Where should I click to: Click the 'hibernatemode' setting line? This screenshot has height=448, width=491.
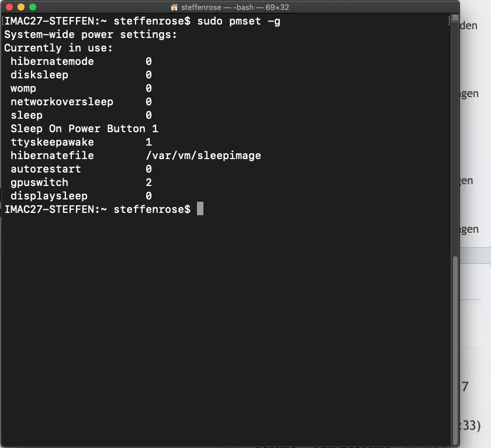[x=52, y=61]
